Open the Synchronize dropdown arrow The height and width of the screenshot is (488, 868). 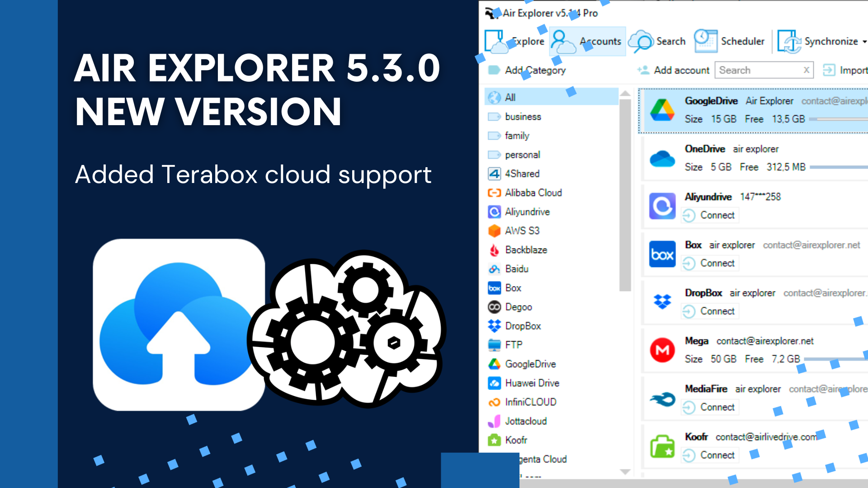[x=864, y=41]
